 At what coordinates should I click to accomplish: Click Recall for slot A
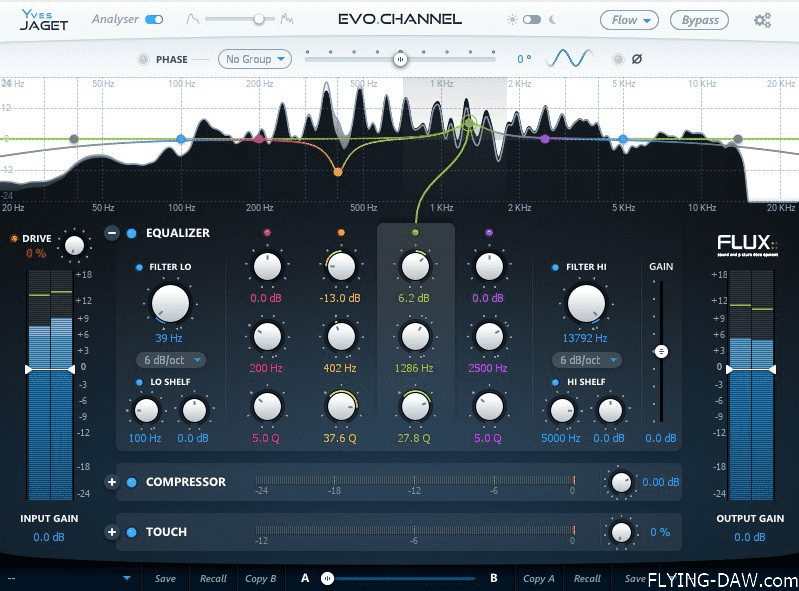[213, 579]
